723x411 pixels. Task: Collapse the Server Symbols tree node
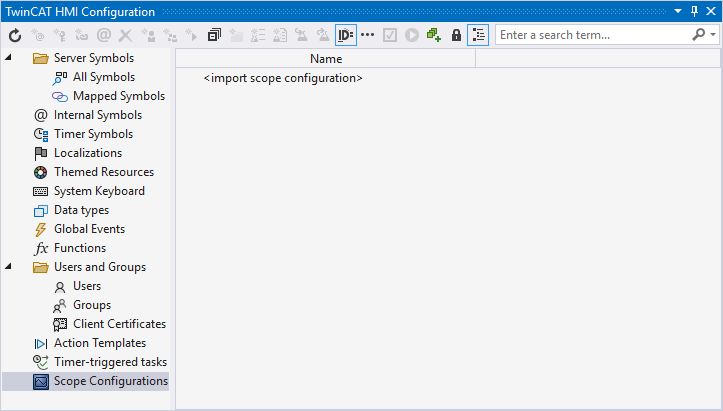[8, 57]
